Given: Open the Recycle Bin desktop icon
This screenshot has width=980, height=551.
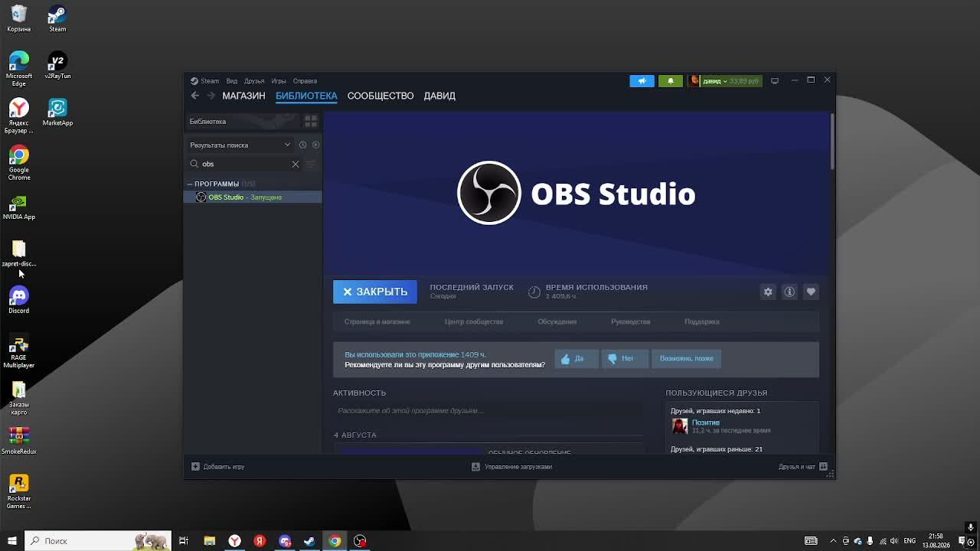Looking at the screenshot, I should click(19, 18).
